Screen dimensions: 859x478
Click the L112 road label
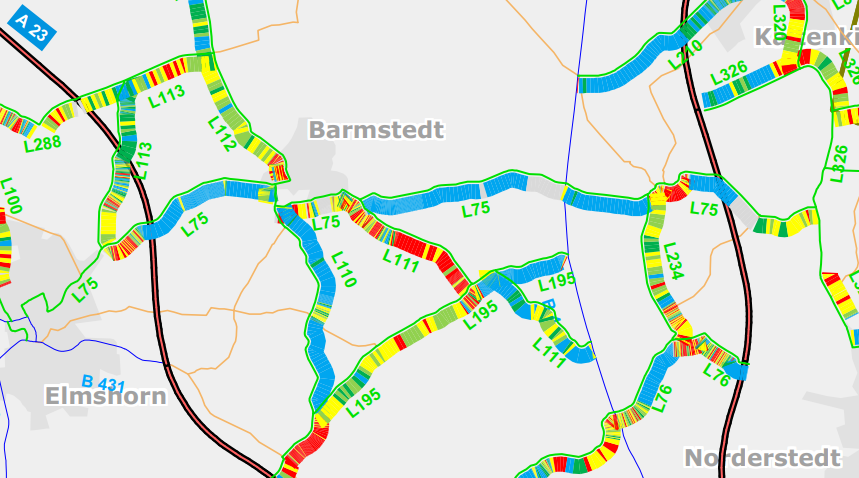pos(222,134)
